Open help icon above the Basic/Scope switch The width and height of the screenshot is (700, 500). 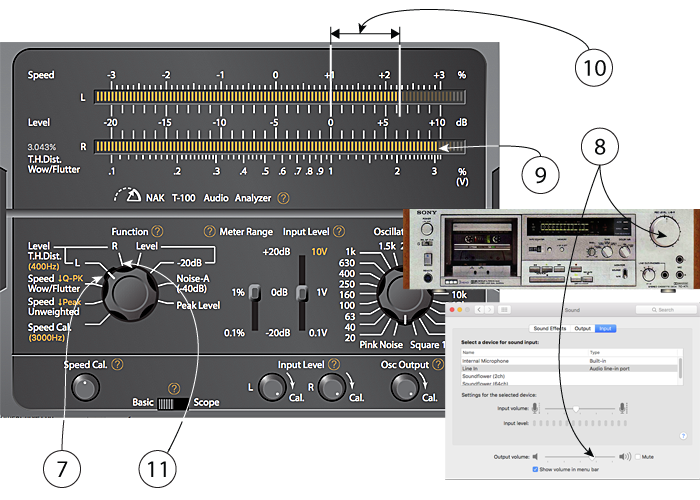pyautogui.click(x=174, y=388)
